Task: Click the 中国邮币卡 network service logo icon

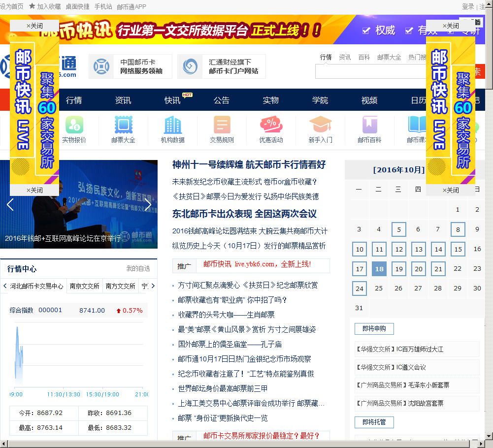Action: [x=101, y=66]
